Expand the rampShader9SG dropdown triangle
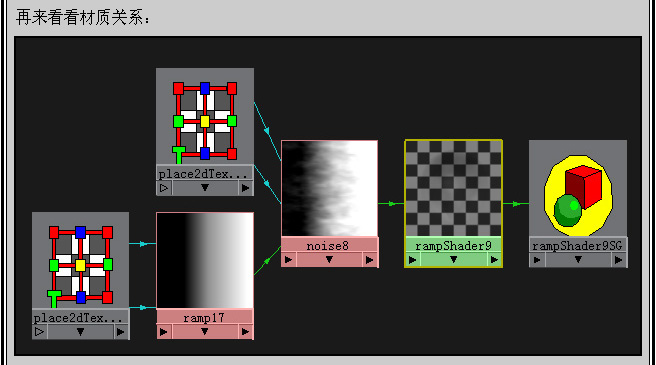The image size is (656, 365). point(578,260)
